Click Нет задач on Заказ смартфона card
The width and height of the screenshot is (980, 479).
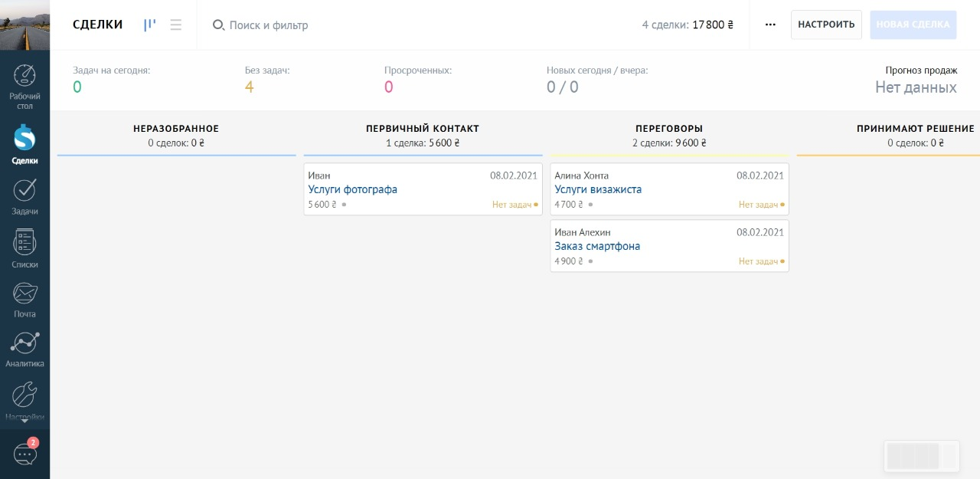pyautogui.click(x=761, y=261)
